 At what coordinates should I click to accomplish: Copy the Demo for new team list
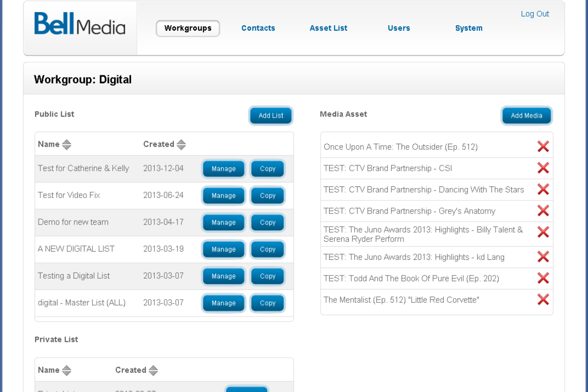coord(267,223)
